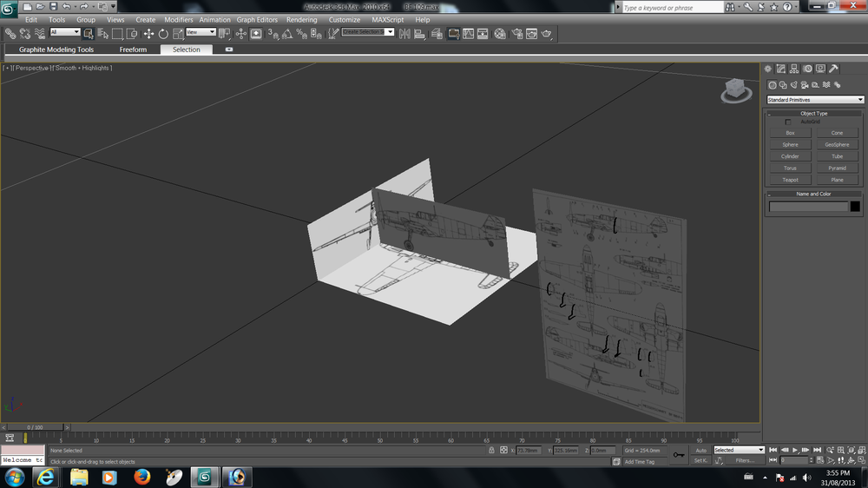Open the Standard Primitives dropdown
The image size is (868, 488).
tap(815, 100)
